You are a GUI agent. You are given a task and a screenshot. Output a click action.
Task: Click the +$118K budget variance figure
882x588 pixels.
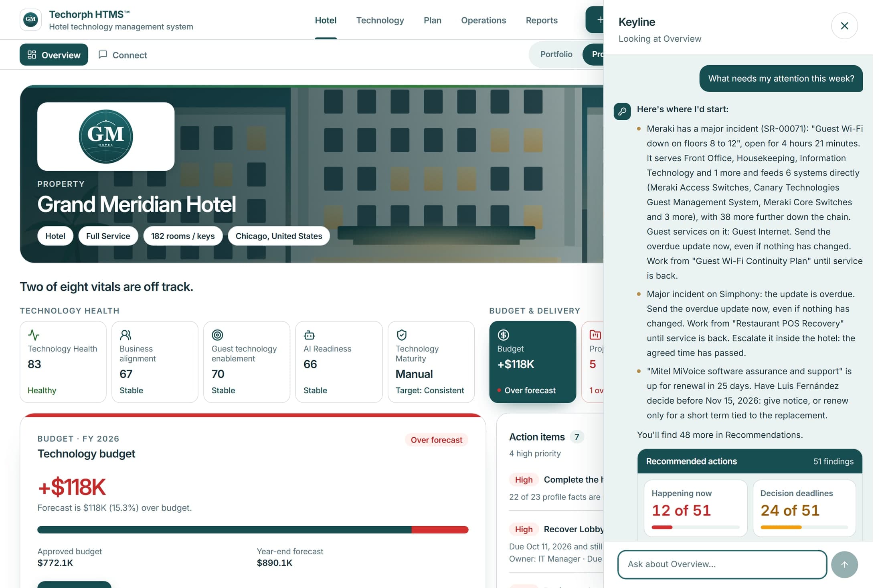tap(72, 487)
